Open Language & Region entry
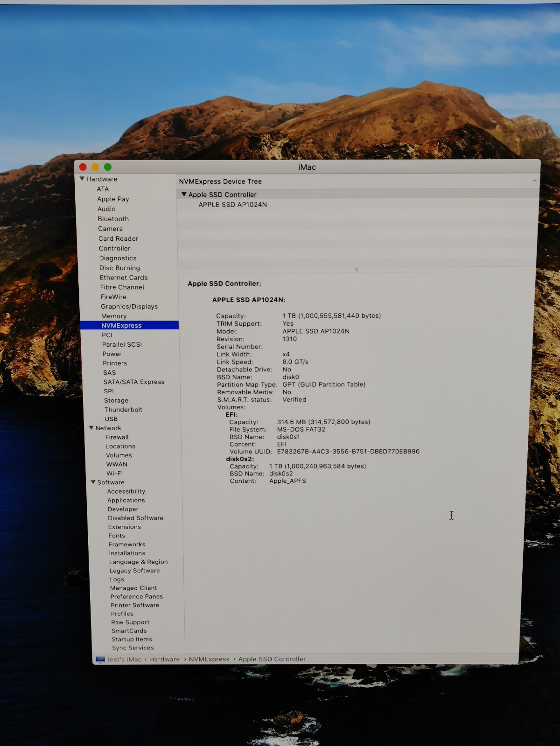The height and width of the screenshot is (746, 560). tap(138, 562)
